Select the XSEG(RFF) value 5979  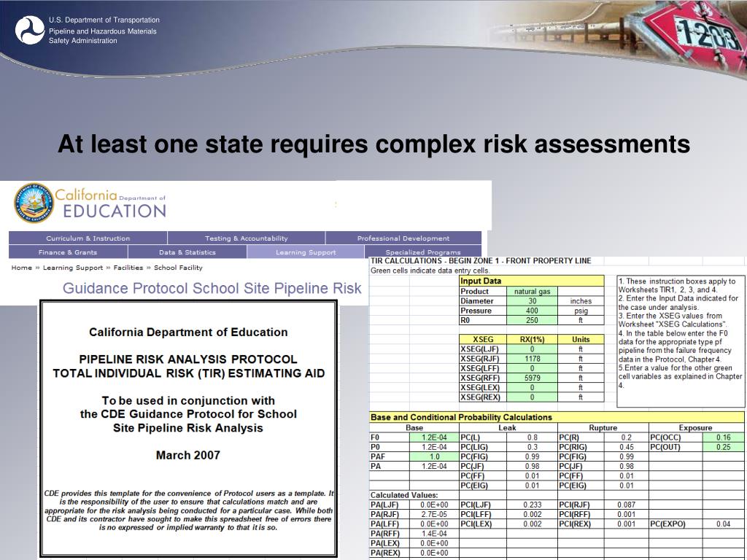532,378
